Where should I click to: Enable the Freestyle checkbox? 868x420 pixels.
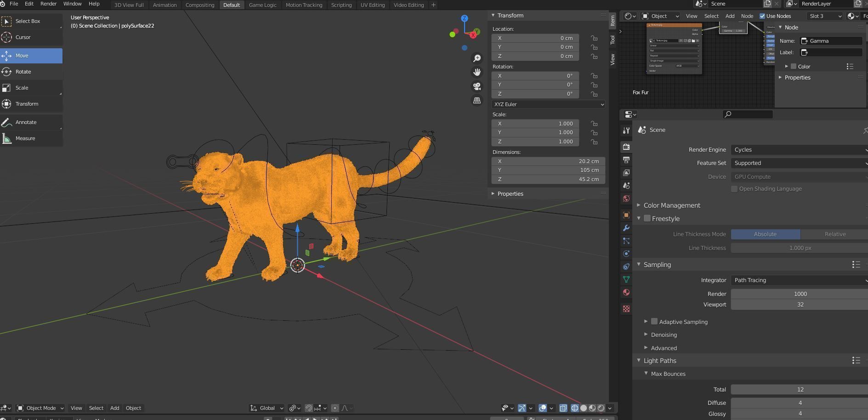647,218
